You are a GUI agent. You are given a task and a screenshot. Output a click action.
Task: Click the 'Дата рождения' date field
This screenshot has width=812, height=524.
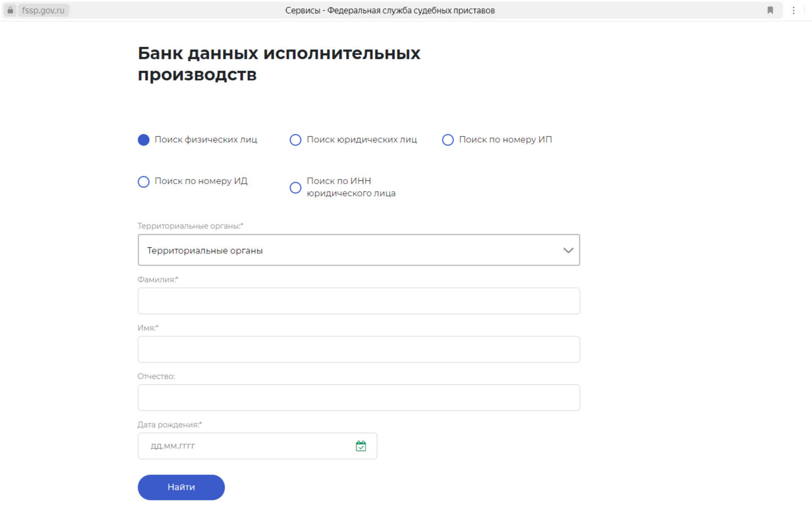pyautogui.click(x=257, y=446)
